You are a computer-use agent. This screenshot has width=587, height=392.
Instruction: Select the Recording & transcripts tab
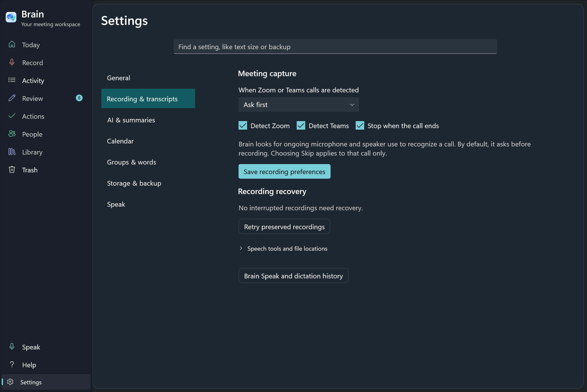coord(148,99)
